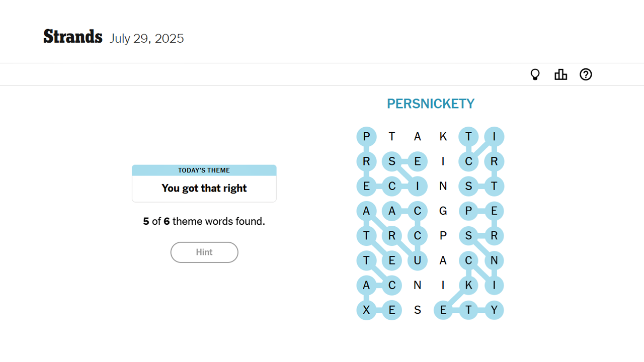
Task: Click the "You got that right" theme text
Action: point(204,189)
